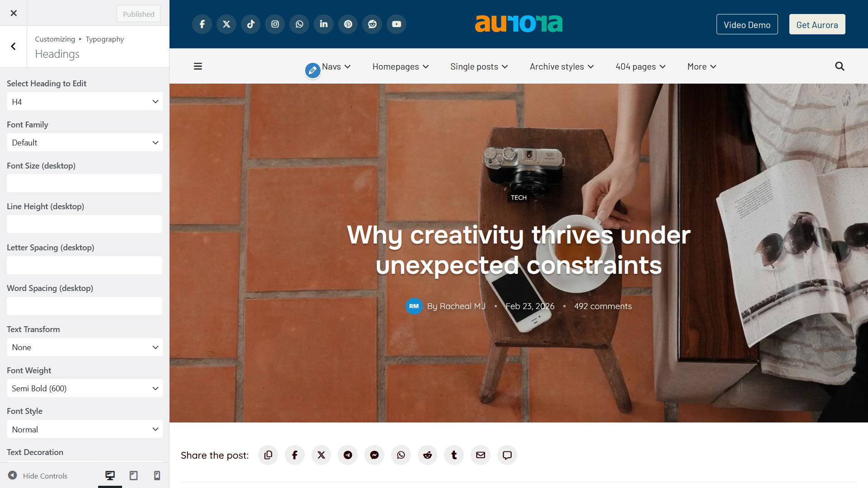Share the post via SMS message icon
Viewport: 868px width, 488px height.
(x=507, y=455)
